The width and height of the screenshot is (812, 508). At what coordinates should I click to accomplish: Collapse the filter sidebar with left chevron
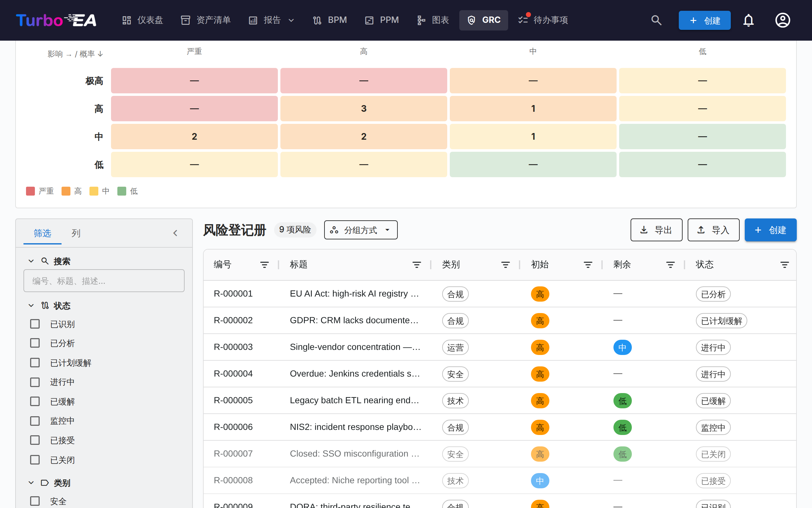click(x=175, y=233)
